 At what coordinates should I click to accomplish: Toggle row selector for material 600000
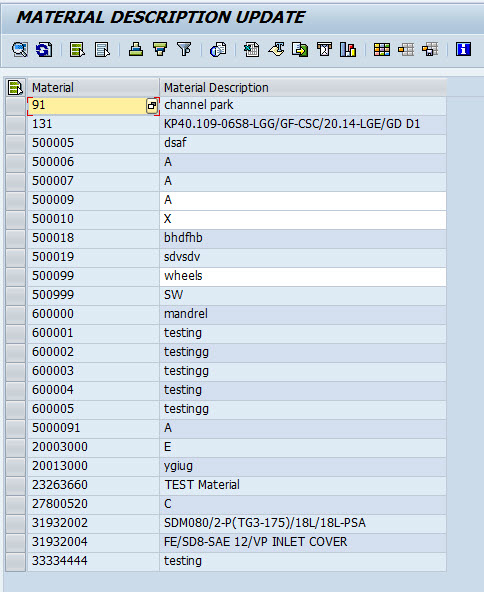[15, 315]
